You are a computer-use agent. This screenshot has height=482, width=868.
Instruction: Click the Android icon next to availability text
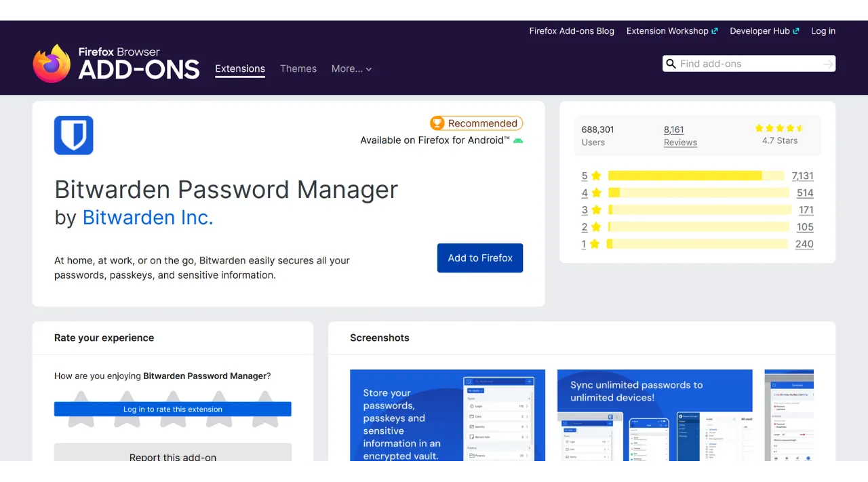tap(519, 140)
